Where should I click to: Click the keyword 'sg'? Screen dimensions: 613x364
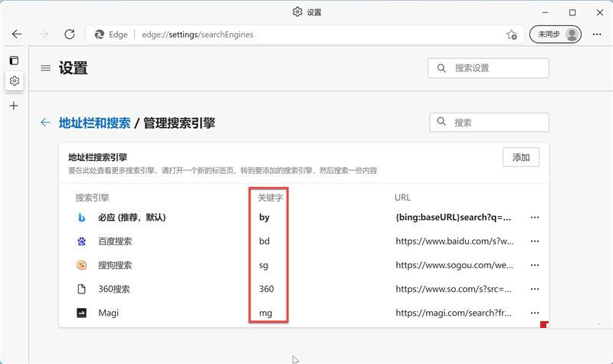tap(264, 265)
